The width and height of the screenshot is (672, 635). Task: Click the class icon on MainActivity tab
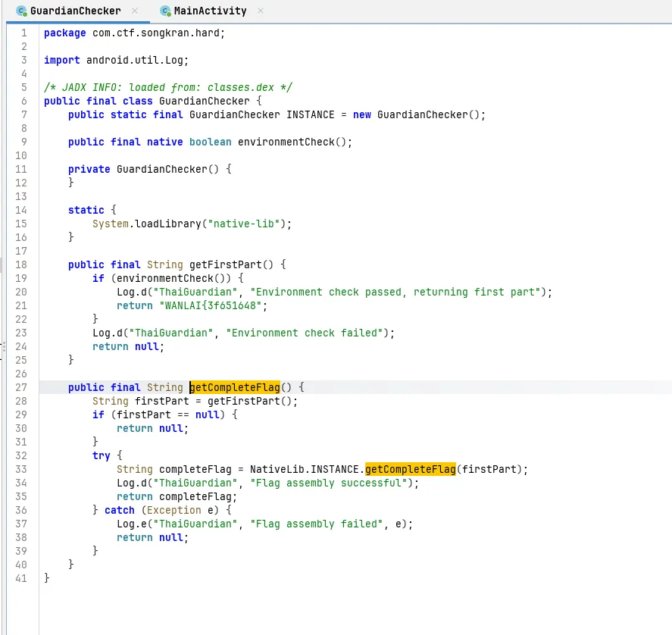pyautogui.click(x=165, y=11)
